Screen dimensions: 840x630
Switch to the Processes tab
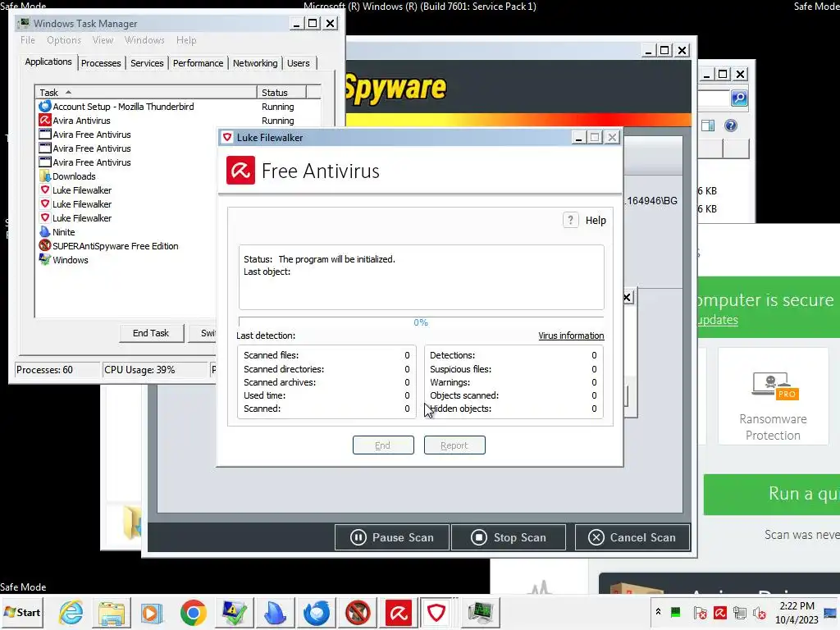point(101,63)
